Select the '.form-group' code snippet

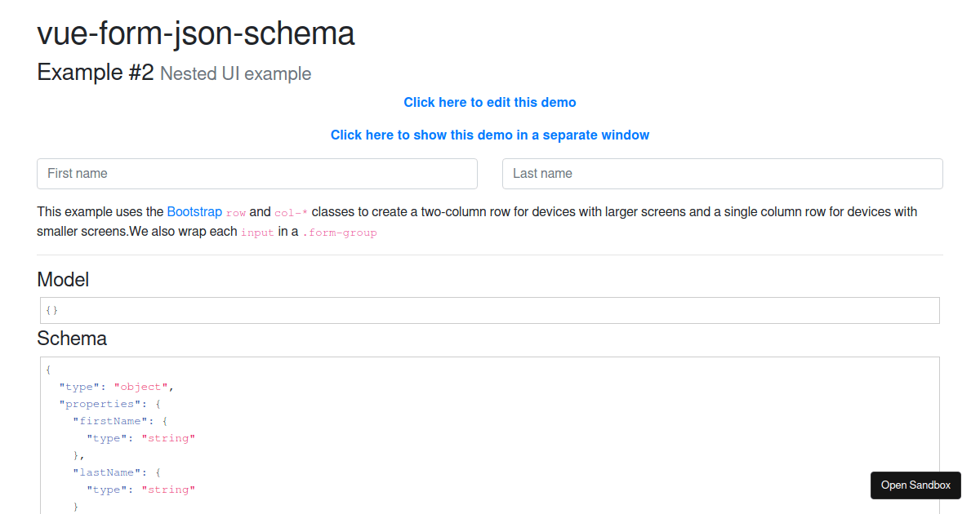click(341, 233)
